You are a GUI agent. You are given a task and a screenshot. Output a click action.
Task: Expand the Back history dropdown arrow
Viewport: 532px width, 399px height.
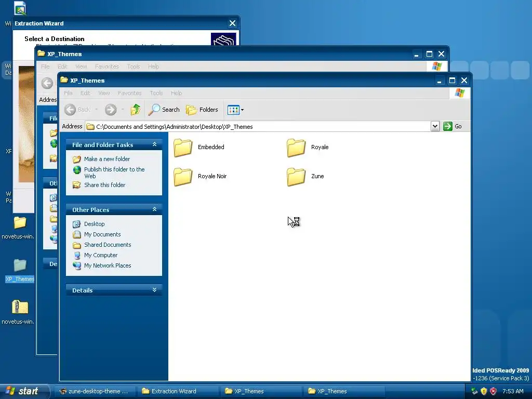[x=96, y=110]
